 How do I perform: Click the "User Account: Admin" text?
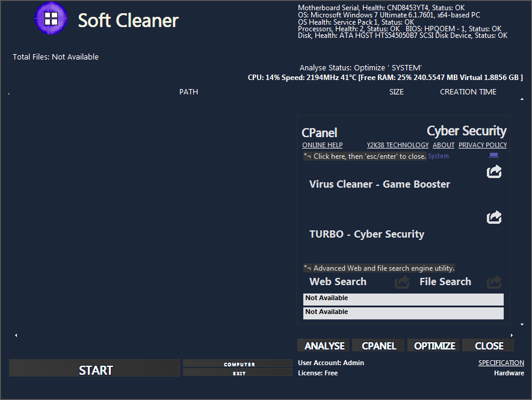tap(331, 363)
